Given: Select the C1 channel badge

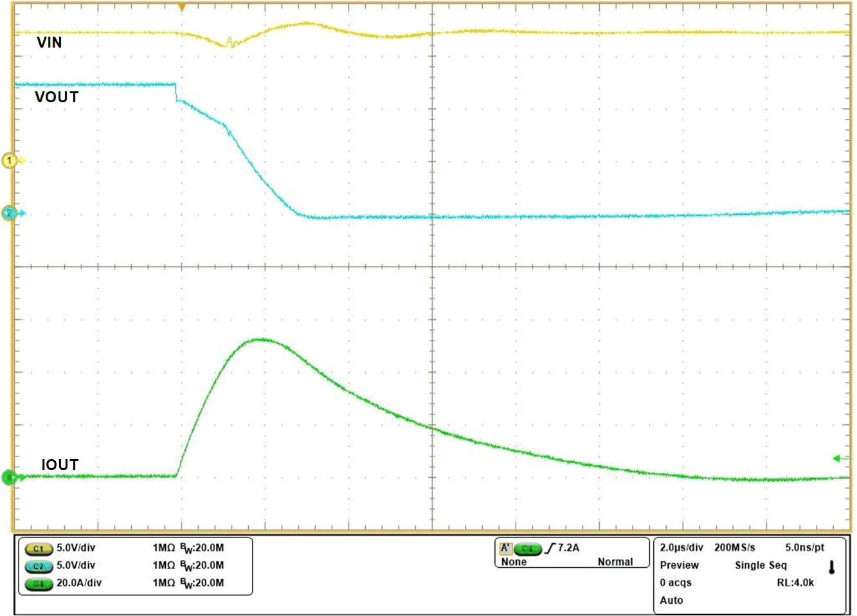Looking at the screenshot, I should click(39, 550).
